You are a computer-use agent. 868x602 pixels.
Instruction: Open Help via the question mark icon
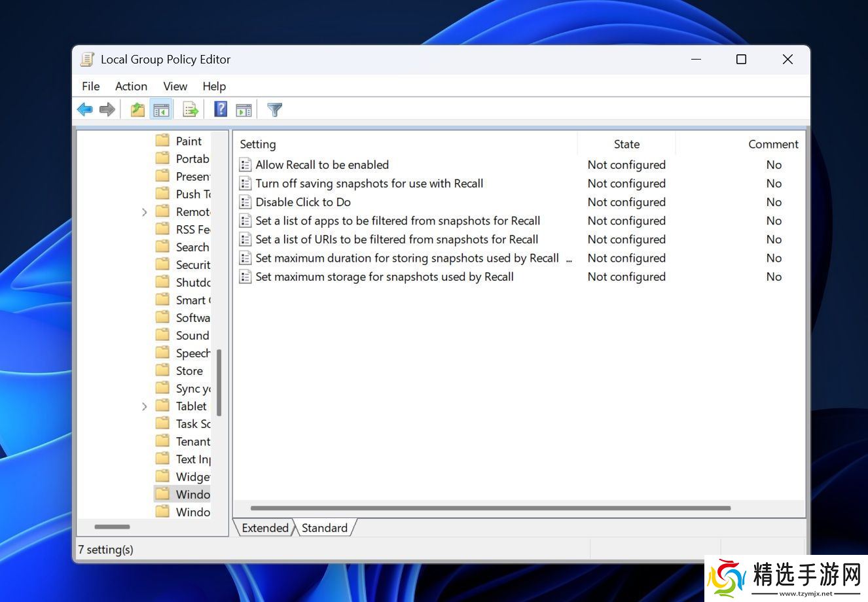coord(221,109)
